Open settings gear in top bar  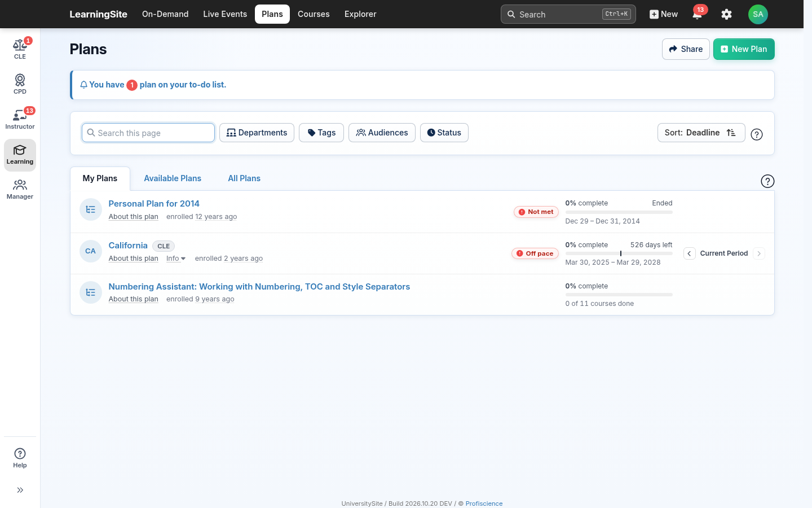pyautogui.click(x=726, y=14)
